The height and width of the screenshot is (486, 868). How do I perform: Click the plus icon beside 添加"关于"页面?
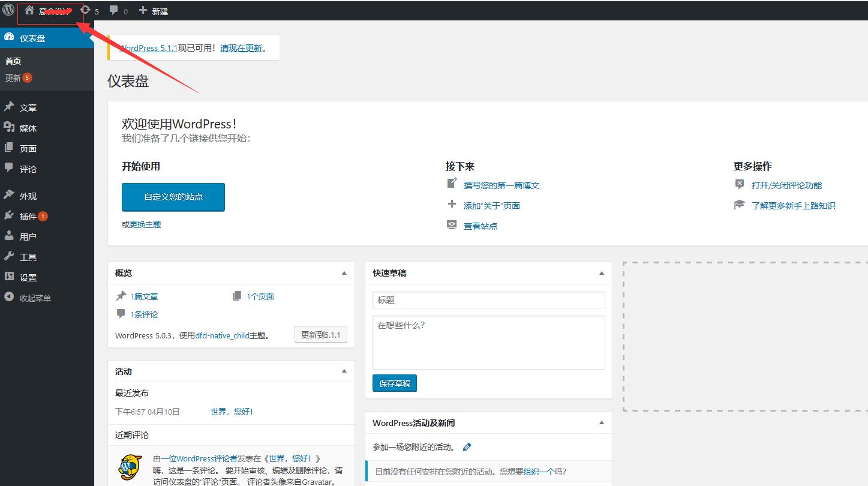452,204
